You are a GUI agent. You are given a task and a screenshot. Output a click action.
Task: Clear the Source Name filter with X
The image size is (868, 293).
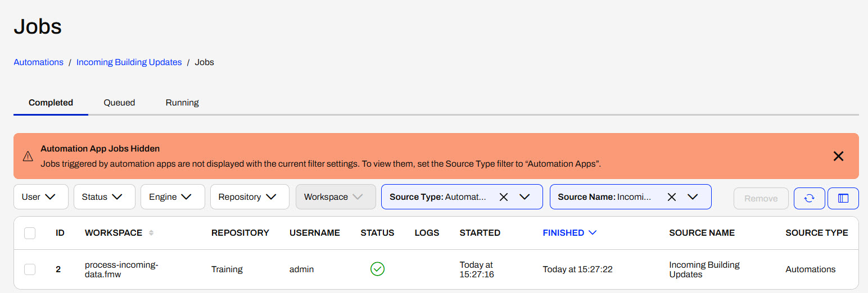(x=671, y=197)
